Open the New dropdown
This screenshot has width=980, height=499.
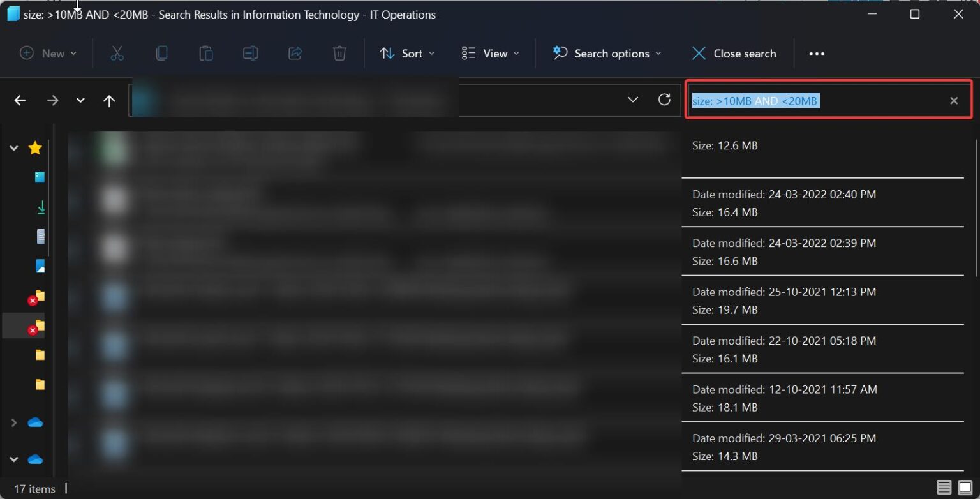(x=48, y=53)
